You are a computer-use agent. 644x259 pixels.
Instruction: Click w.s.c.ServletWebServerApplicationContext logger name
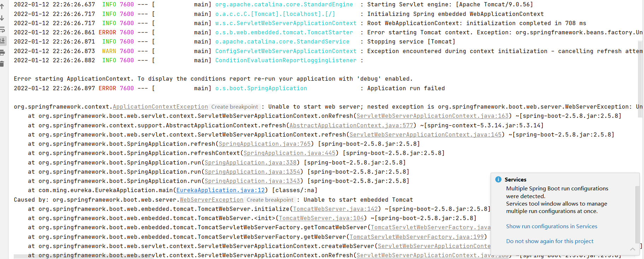pyautogui.click(x=286, y=23)
